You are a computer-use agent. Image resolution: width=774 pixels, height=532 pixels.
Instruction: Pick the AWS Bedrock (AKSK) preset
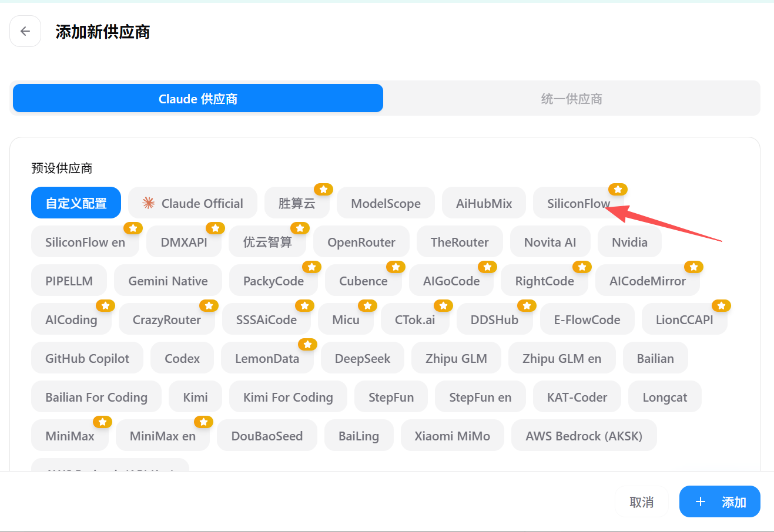(584, 436)
